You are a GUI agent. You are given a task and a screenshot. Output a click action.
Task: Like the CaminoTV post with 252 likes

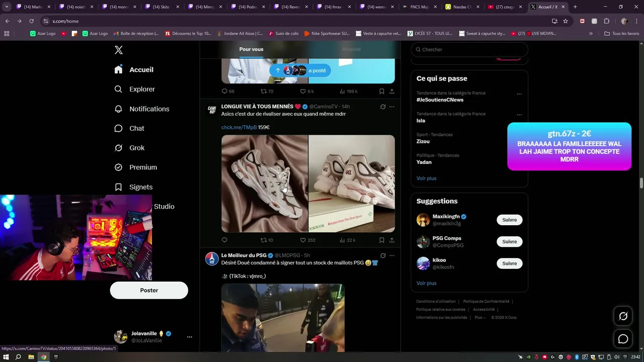point(307,240)
